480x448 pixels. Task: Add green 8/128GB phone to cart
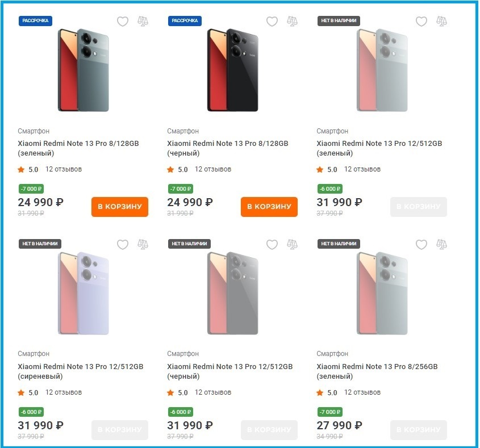pyautogui.click(x=119, y=207)
